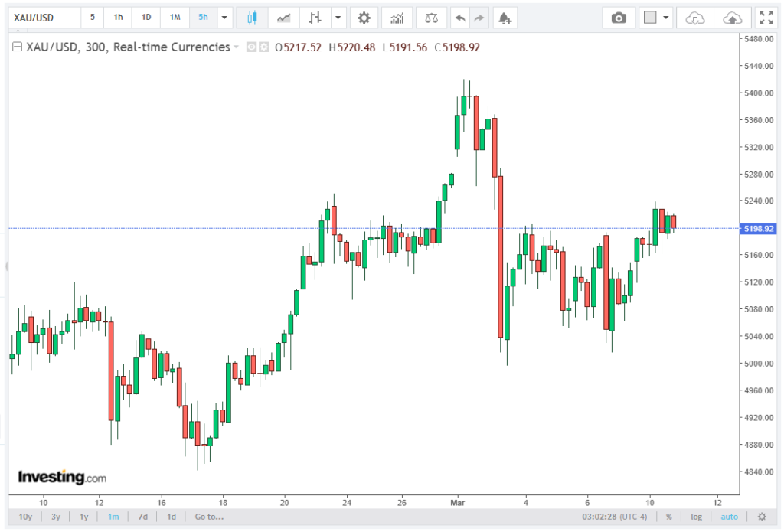Save chart layout to cloud
The image size is (784, 532).
coord(732,18)
